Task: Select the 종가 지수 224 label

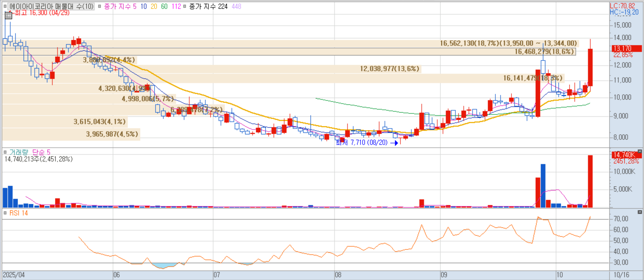Action: 208,6
